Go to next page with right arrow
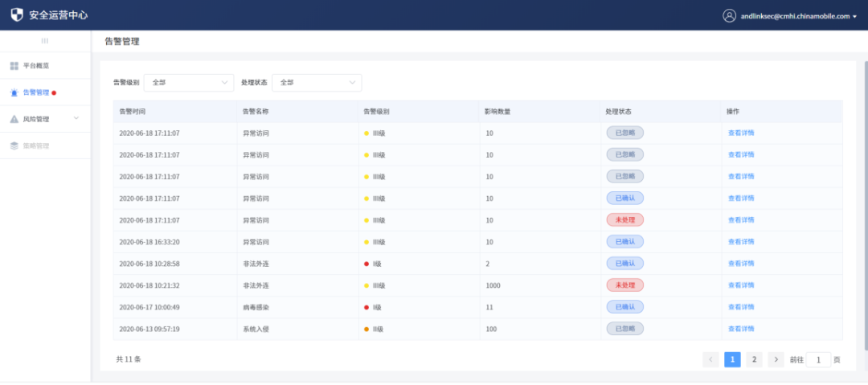868x385 pixels. tap(776, 359)
